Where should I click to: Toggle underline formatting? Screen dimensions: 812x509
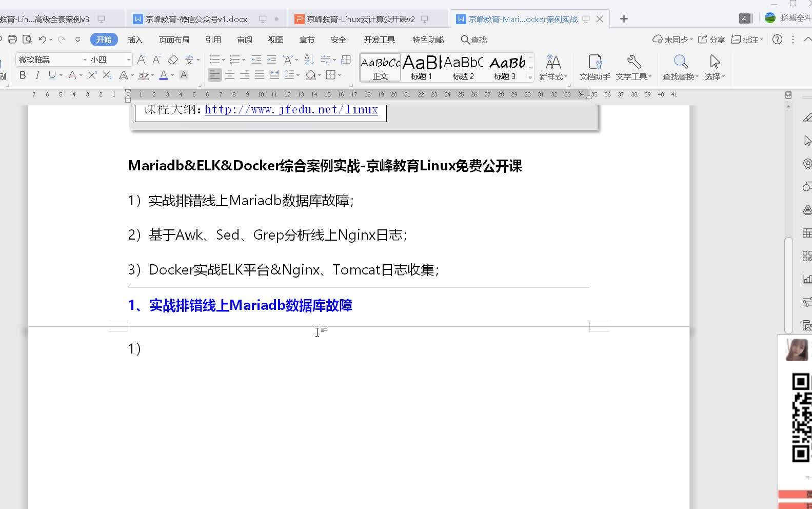(52, 75)
